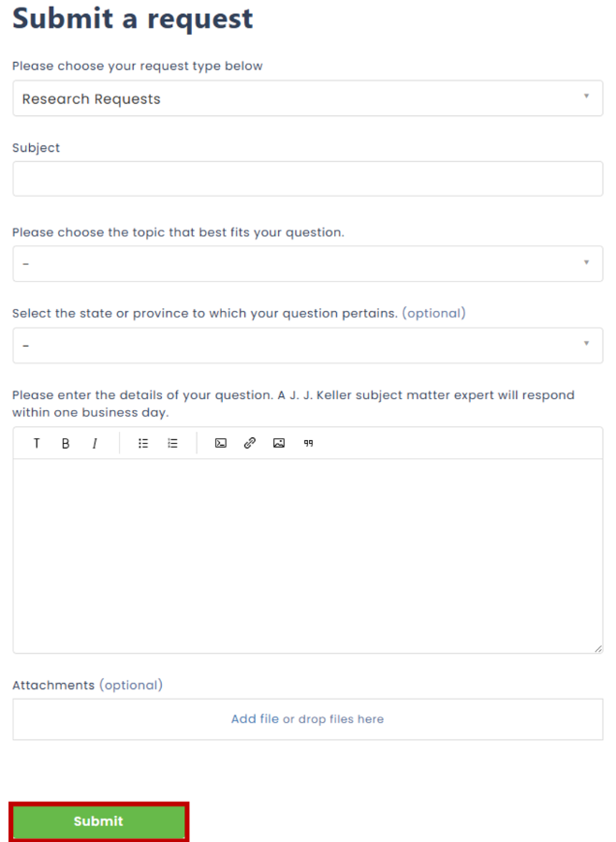This screenshot has width=616, height=842.
Task: Insert a numbered list
Action: [172, 443]
